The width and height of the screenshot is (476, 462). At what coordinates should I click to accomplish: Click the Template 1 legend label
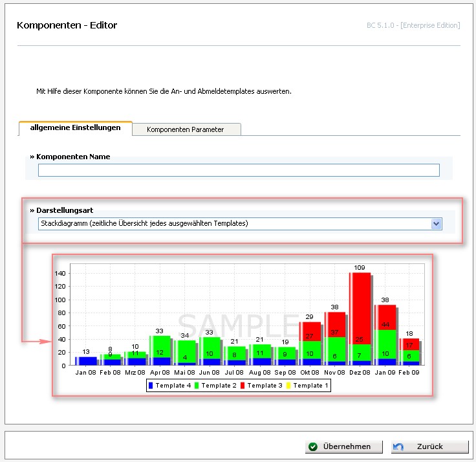point(310,386)
